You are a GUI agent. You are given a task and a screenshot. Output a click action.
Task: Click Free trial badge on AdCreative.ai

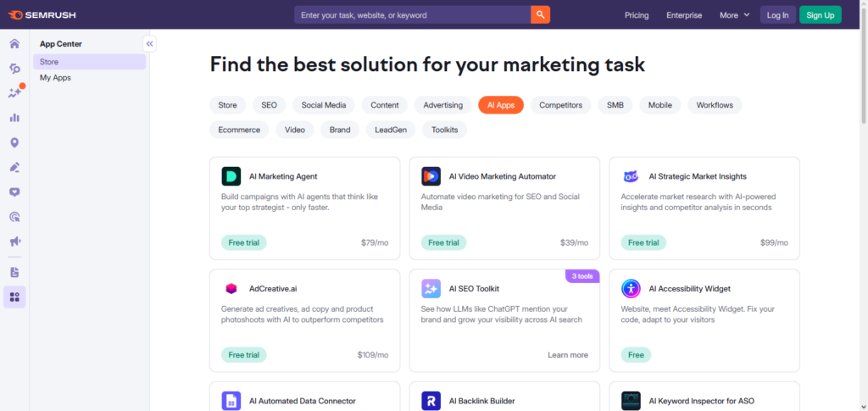coord(244,355)
